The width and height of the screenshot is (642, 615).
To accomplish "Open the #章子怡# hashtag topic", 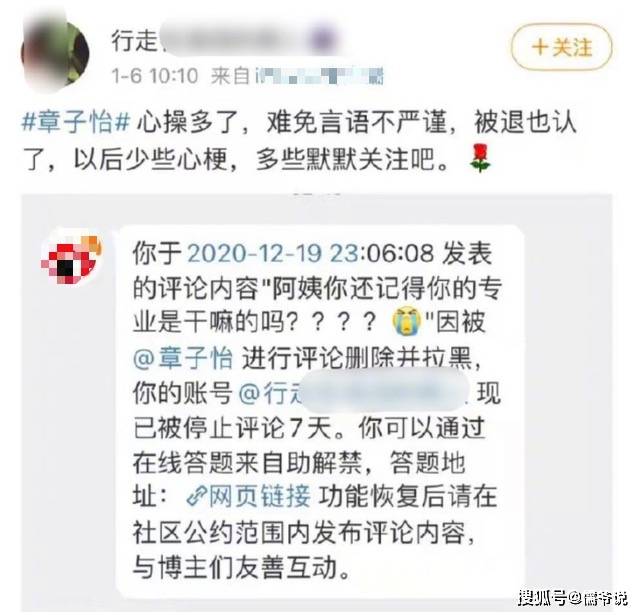I will click(76, 122).
